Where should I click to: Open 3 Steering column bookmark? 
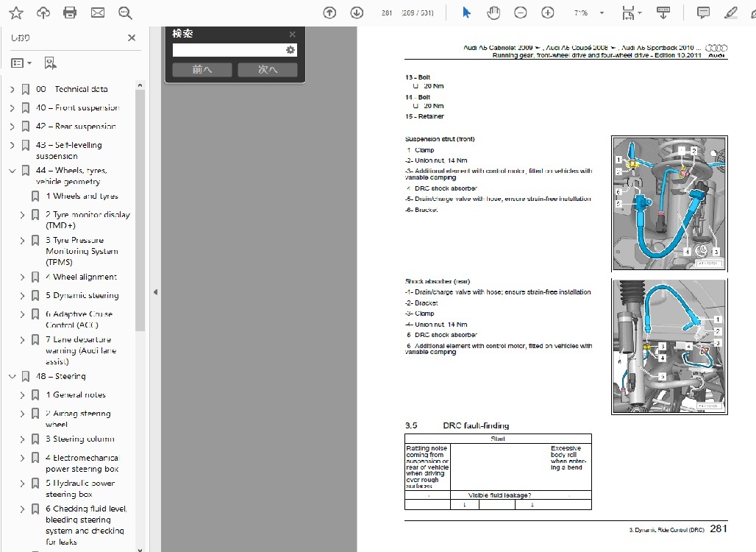coord(80,439)
